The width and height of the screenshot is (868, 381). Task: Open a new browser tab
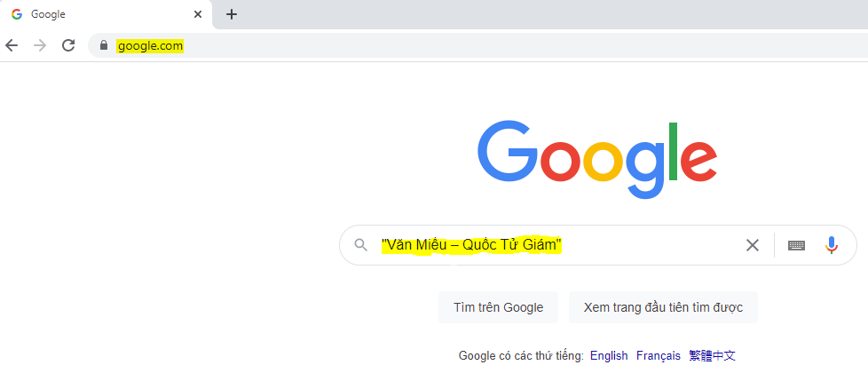(232, 14)
